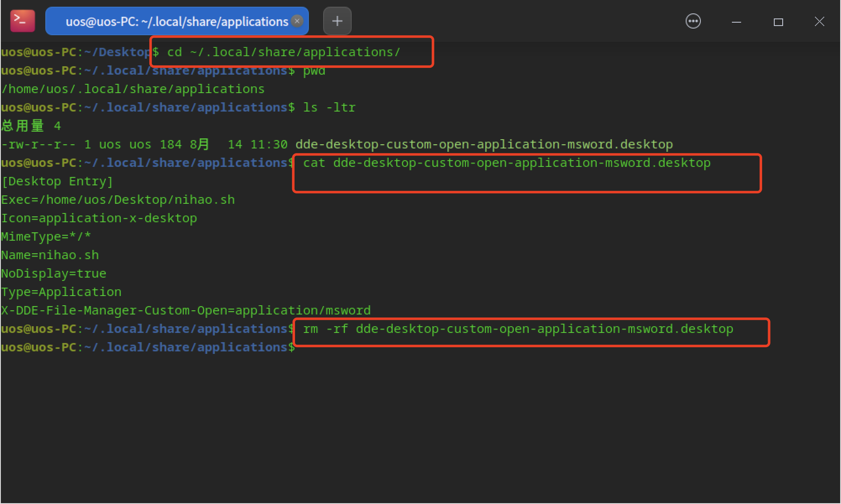This screenshot has height=504, width=841.
Task: Click the Icon=application-x-desktop line
Action: 99,218
